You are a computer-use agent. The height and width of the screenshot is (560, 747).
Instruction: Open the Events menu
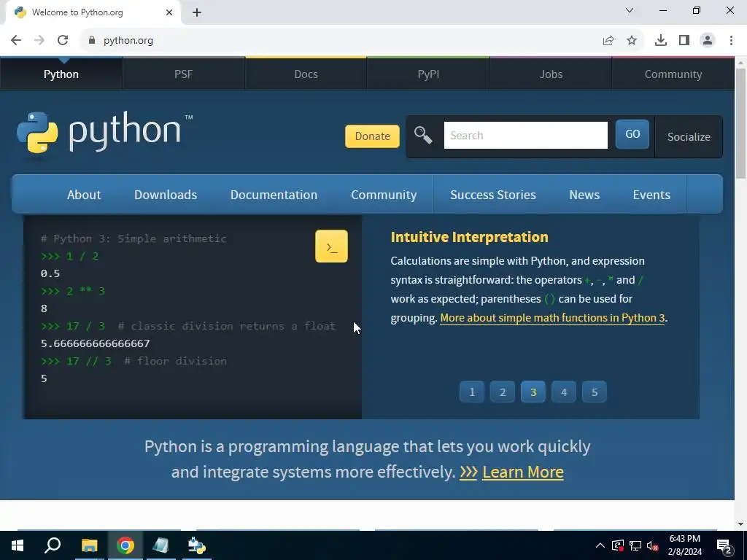[x=651, y=195]
